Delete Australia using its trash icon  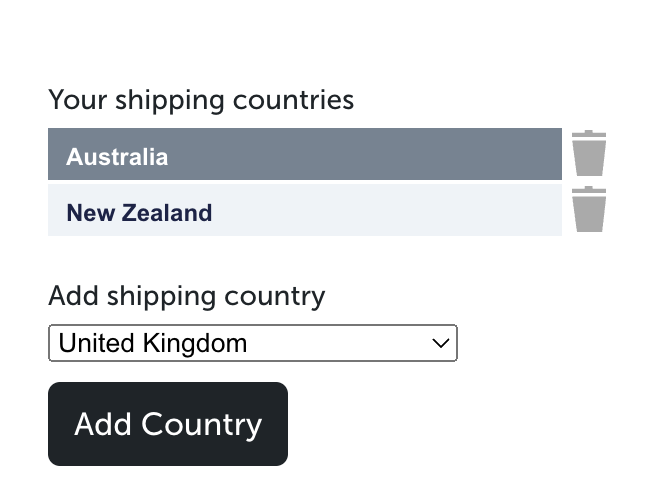click(x=589, y=153)
